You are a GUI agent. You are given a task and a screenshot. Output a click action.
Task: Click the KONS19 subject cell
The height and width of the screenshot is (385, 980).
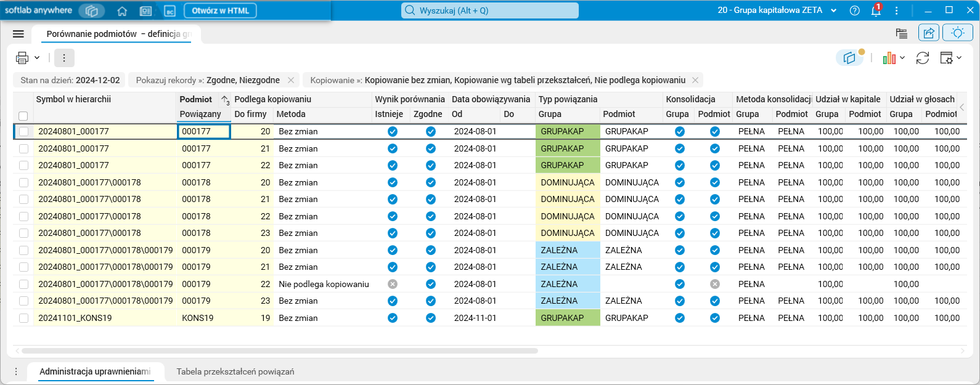click(x=204, y=318)
